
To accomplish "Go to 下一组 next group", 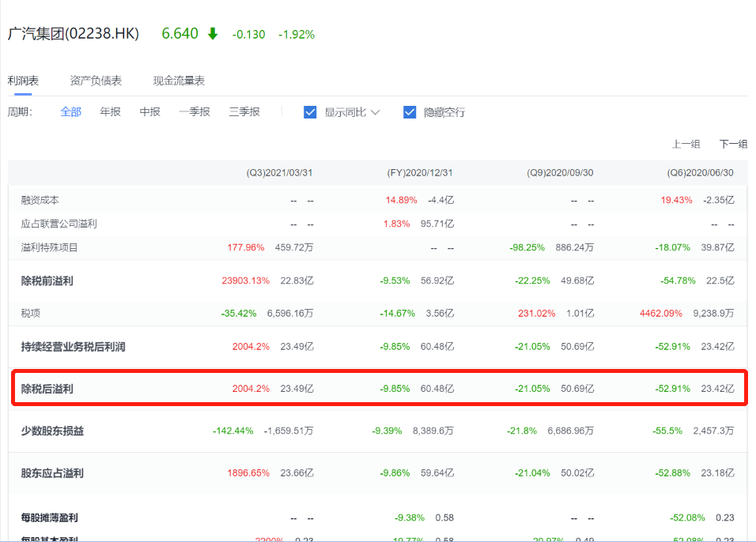I will coord(733,144).
